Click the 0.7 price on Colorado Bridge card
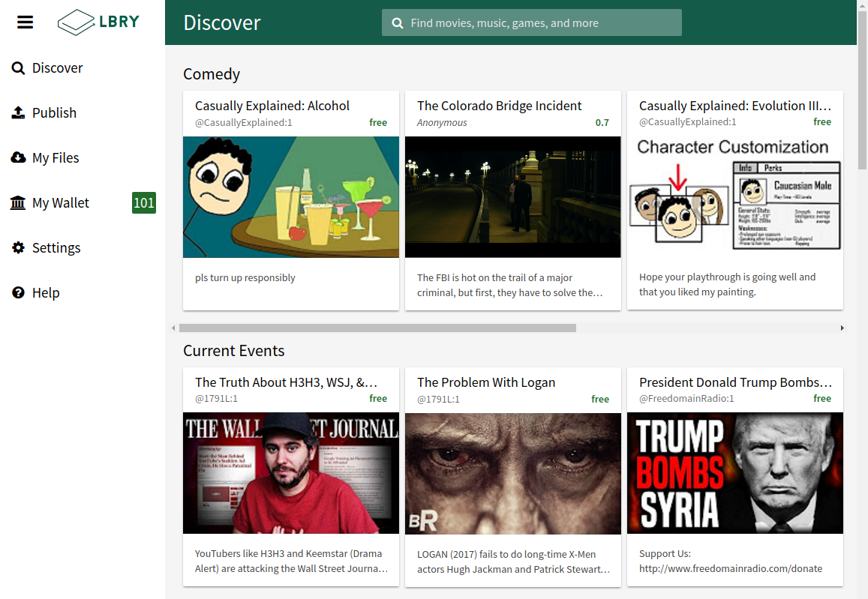This screenshot has width=868, height=599. tap(602, 123)
